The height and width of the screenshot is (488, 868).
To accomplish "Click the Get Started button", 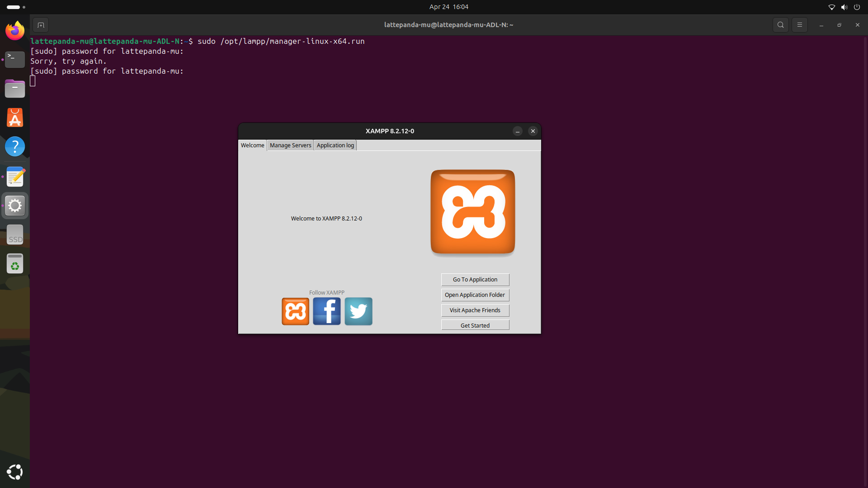I will (475, 325).
